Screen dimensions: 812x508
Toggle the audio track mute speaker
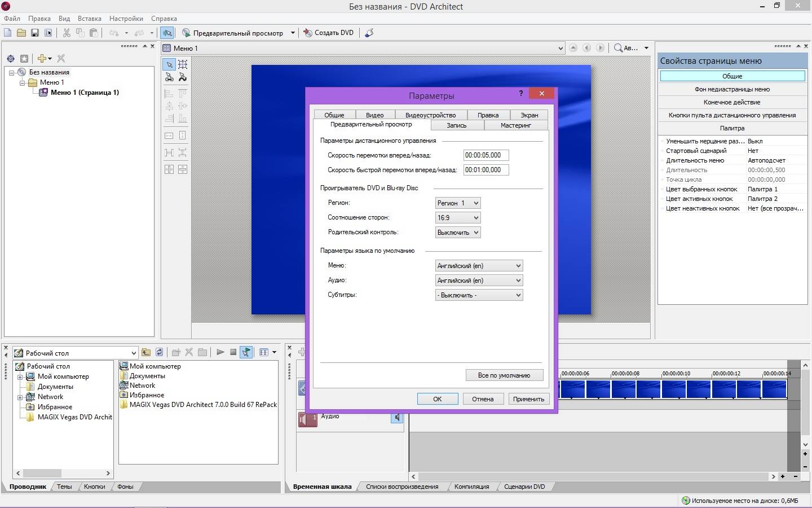pos(397,417)
